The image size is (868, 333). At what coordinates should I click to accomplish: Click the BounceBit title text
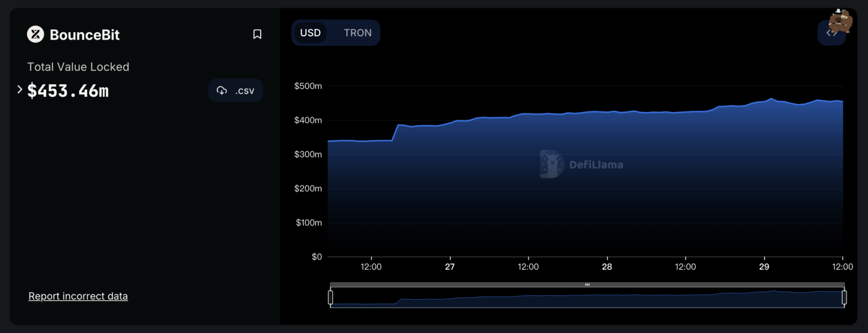[85, 34]
